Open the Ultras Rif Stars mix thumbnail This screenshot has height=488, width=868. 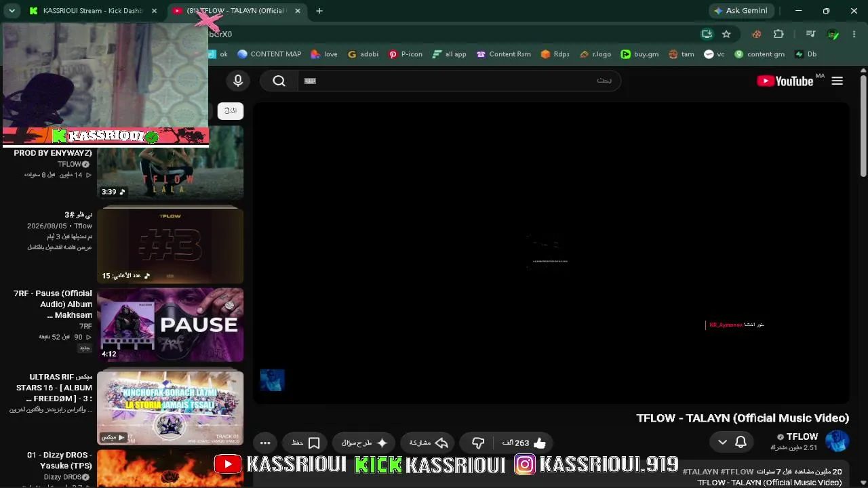(x=170, y=407)
